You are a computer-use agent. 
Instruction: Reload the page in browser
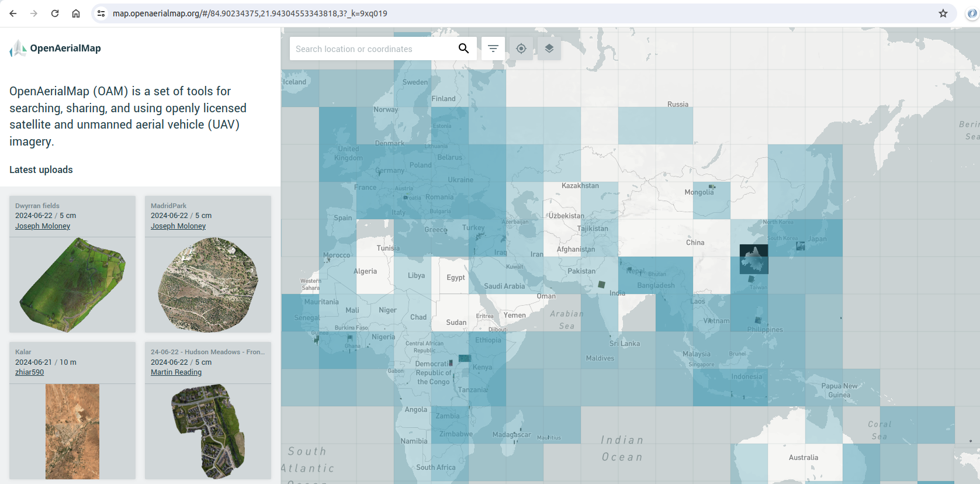tap(55, 13)
